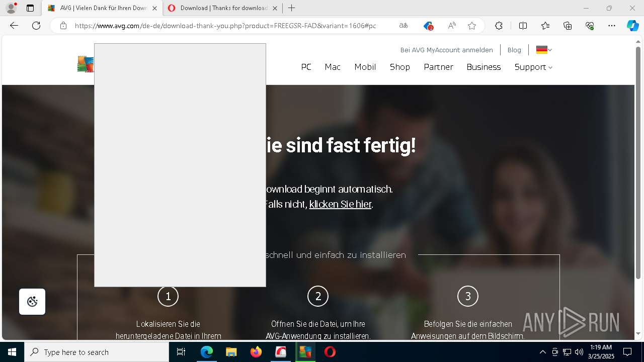Click the AVG logo

[x=86, y=64]
